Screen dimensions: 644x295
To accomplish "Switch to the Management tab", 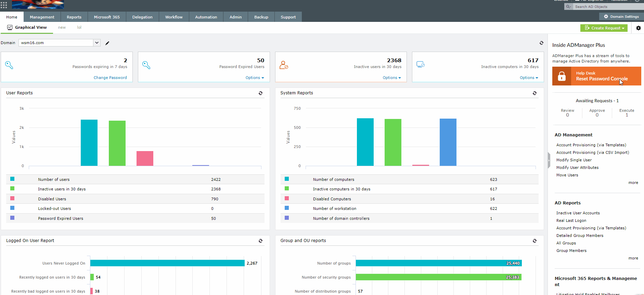I will pos(42,17).
